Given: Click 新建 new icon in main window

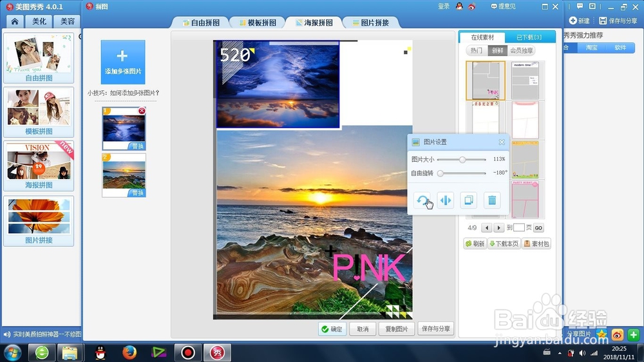Looking at the screenshot, I should 579,21.
